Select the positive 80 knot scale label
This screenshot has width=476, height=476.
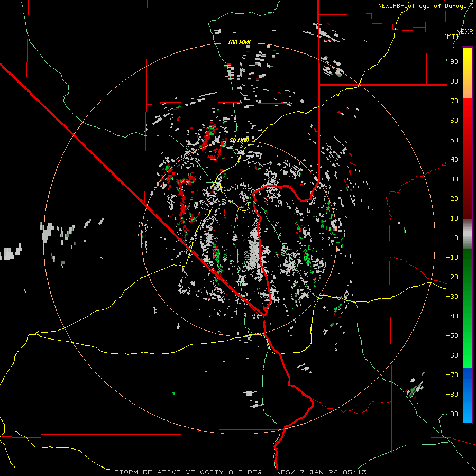454,81
